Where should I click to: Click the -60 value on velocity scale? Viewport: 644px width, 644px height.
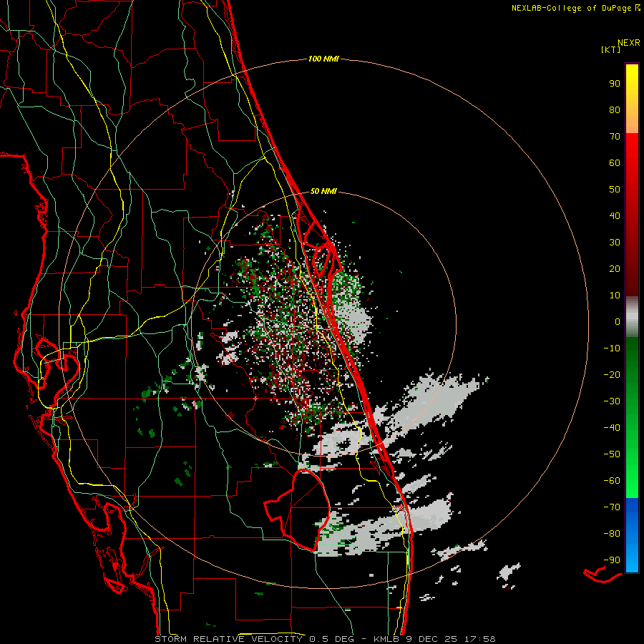click(612, 481)
